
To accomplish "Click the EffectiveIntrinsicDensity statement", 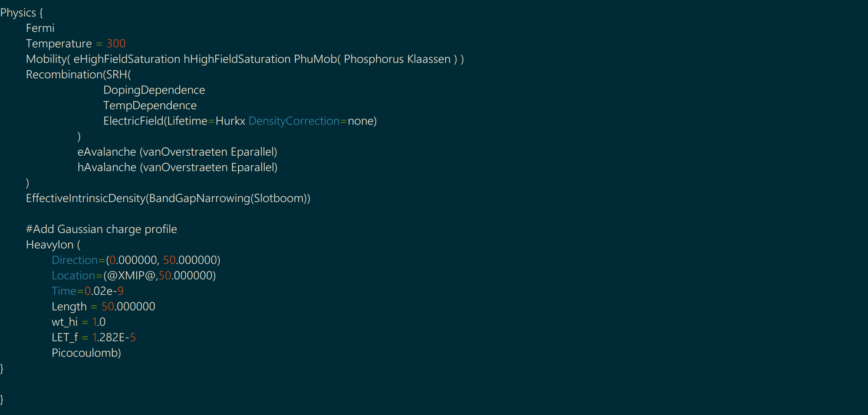I will (168, 199).
